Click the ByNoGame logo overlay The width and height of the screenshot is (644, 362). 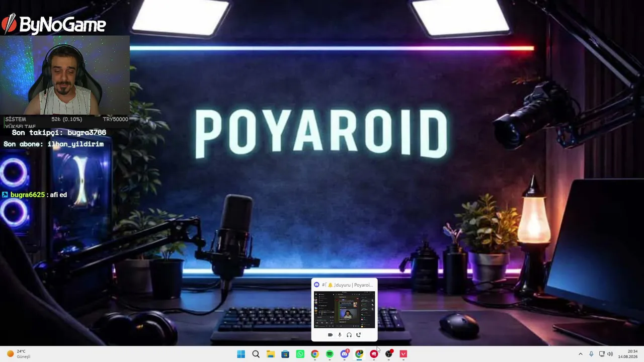coord(53,24)
